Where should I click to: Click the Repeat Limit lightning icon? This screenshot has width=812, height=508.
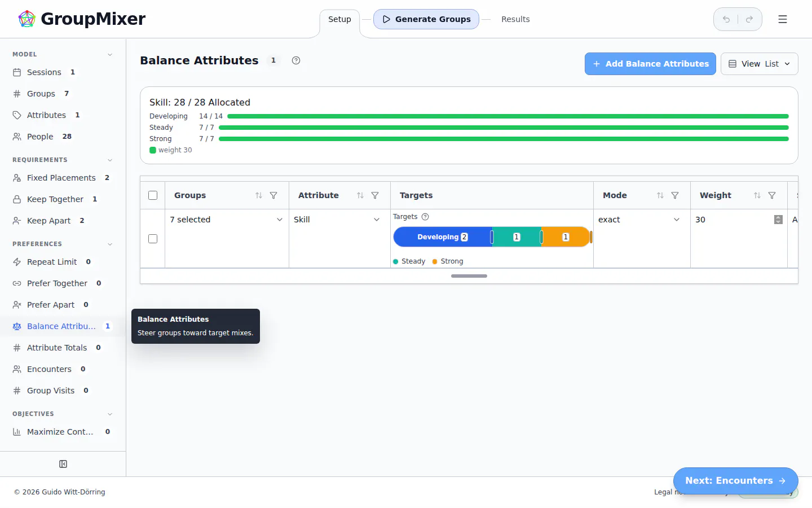pyautogui.click(x=17, y=262)
